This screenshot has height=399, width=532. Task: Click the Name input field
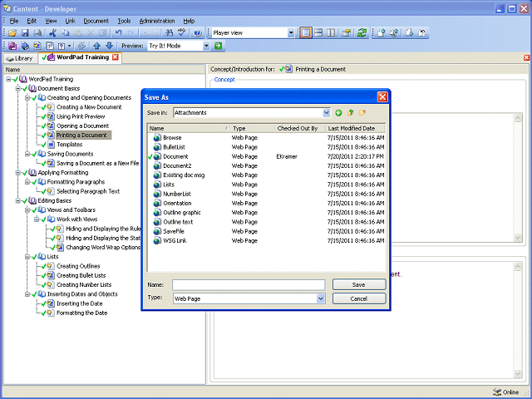coord(249,284)
